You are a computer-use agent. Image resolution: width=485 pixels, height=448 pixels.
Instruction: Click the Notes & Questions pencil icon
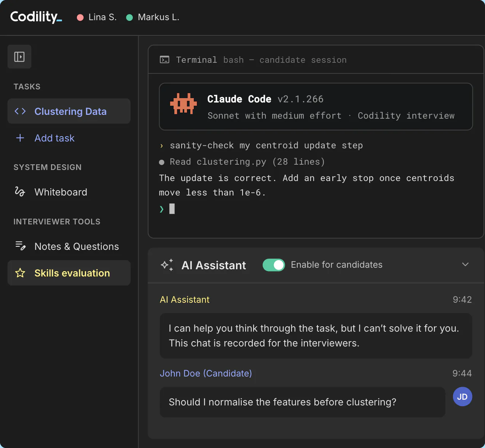point(20,246)
